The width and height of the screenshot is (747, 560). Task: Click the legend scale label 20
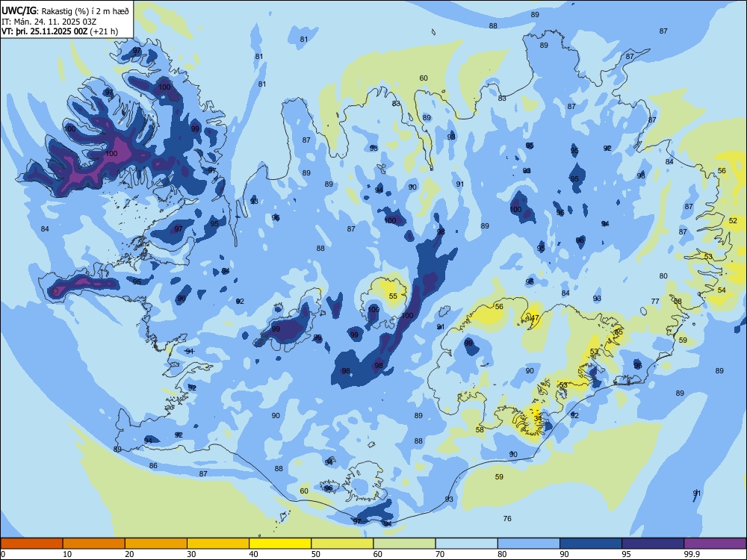[129, 554]
